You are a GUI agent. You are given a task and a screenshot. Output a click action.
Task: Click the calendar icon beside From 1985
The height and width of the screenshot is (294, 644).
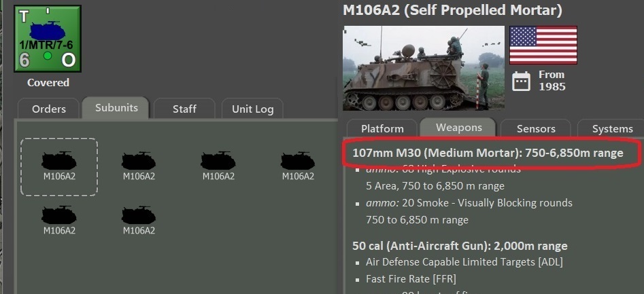point(521,81)
